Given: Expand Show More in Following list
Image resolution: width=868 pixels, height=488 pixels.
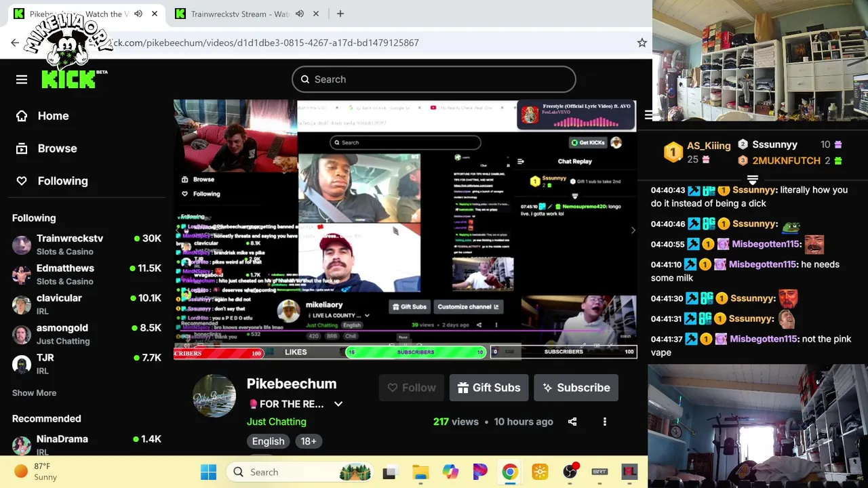Looking at the screenshot, I should tap(34, 393).
